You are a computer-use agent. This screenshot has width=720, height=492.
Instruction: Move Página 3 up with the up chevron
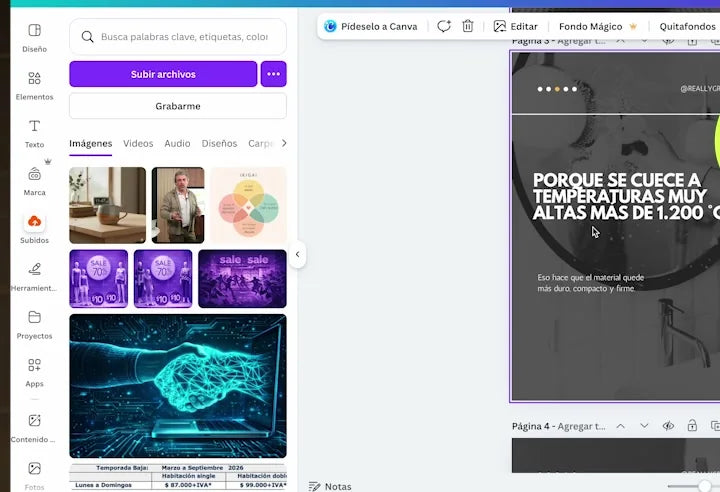[620, 40]
